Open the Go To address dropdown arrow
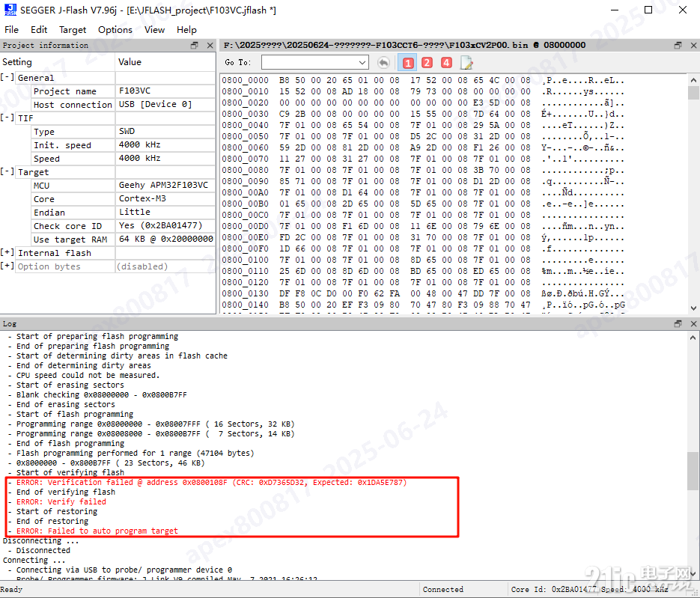 [362, 62]
